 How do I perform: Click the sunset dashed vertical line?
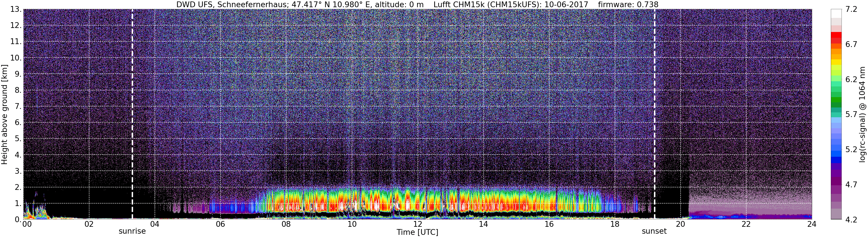[x=654, y=114]
